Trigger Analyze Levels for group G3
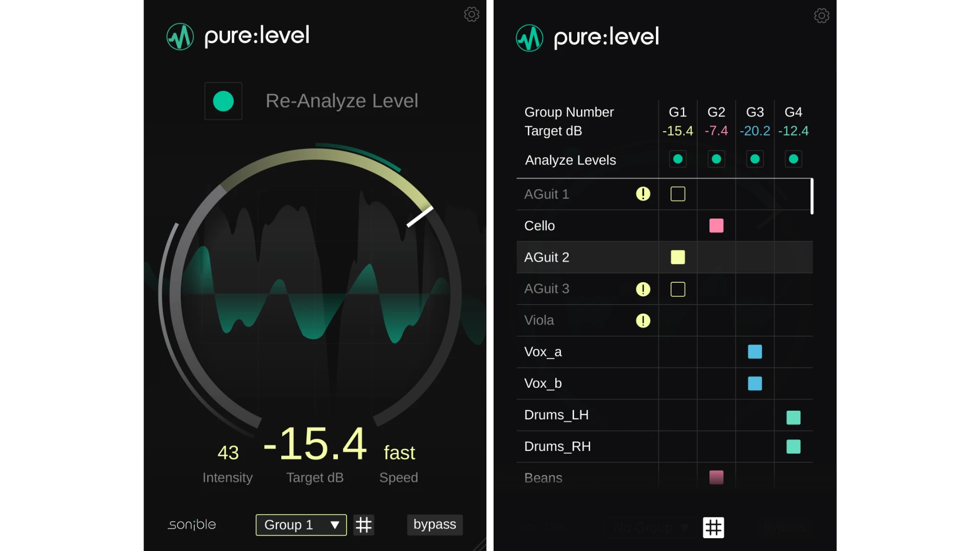980x551 pixels. pyautogui.click(x=755, y=159)
